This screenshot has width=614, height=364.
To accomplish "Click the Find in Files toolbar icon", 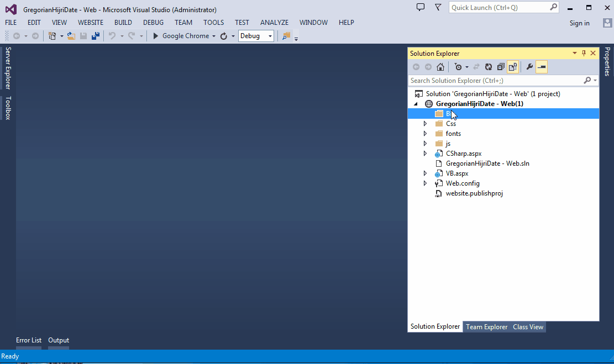I will point(286,36).
